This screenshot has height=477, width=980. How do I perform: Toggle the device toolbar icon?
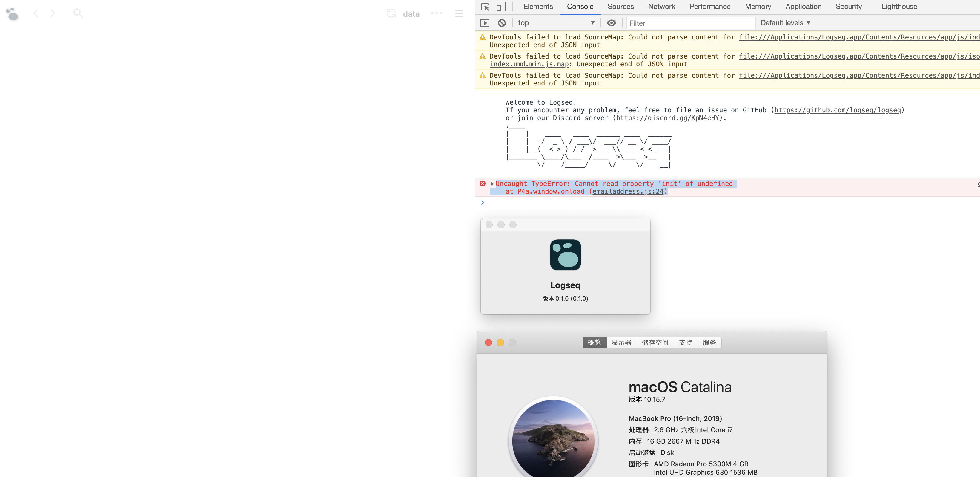(501, 7)
